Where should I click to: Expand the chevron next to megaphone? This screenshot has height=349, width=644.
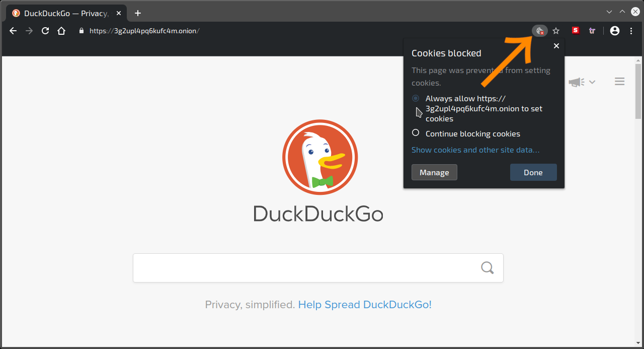[x=592, y=82]
